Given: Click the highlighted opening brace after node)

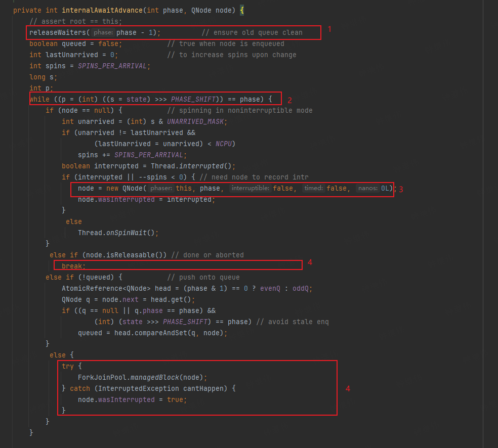Looking at the screenshot, I should point(241,10).
